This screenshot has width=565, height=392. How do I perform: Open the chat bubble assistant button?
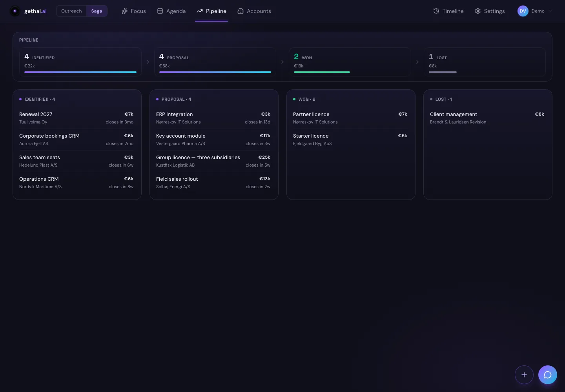tap(548, 375)
